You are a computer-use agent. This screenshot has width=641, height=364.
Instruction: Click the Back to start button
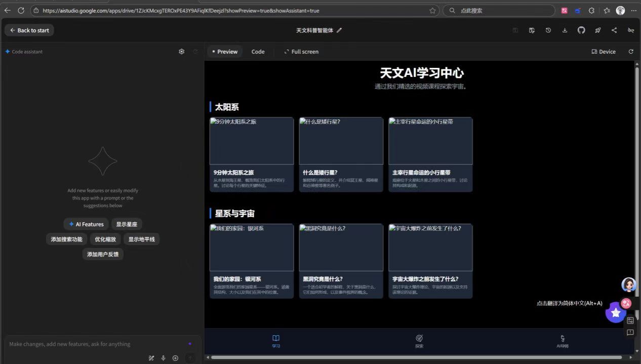pyautogui.click(x=29, y=30)
